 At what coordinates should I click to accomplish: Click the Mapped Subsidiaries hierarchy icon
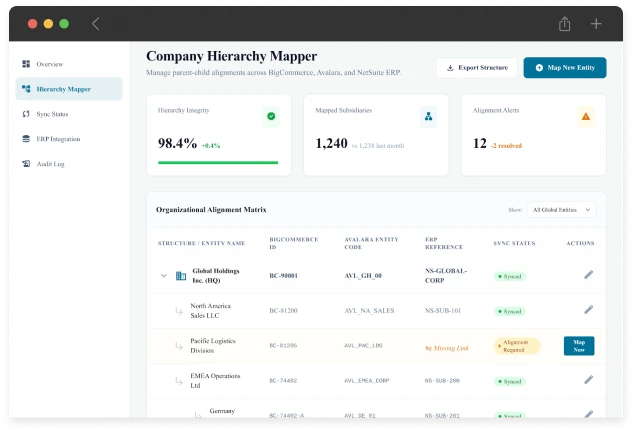pos(428,117)
